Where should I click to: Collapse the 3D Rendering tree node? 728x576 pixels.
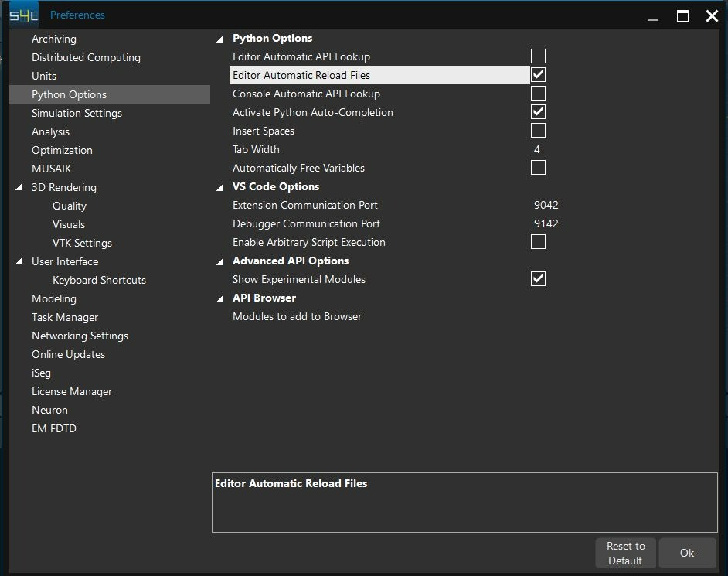pyautogui.click(x=19, y=188)
